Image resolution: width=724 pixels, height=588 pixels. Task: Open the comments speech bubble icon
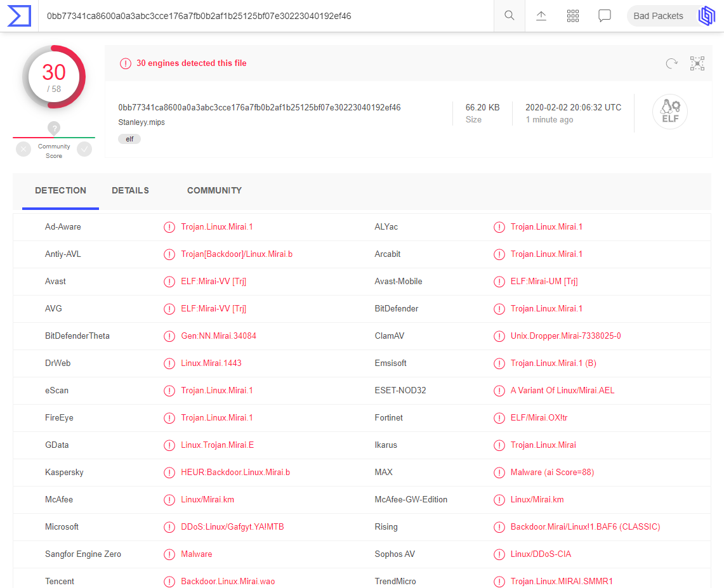605,16
